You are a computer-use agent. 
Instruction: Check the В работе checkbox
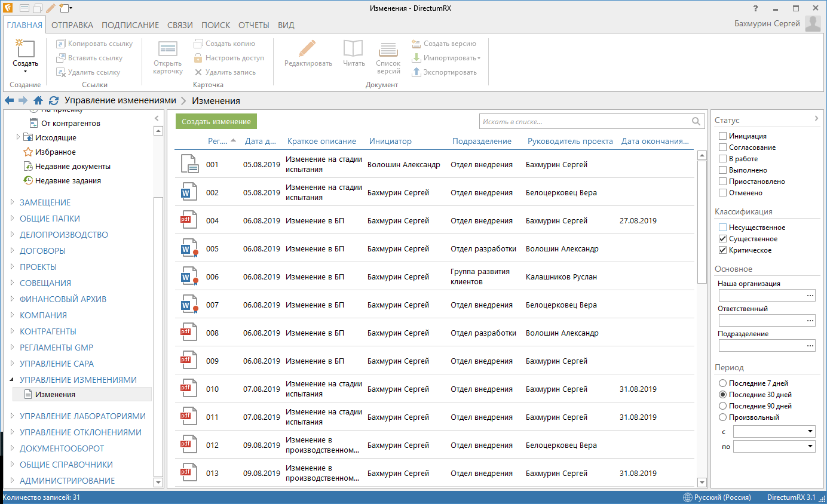pos(723,159)
